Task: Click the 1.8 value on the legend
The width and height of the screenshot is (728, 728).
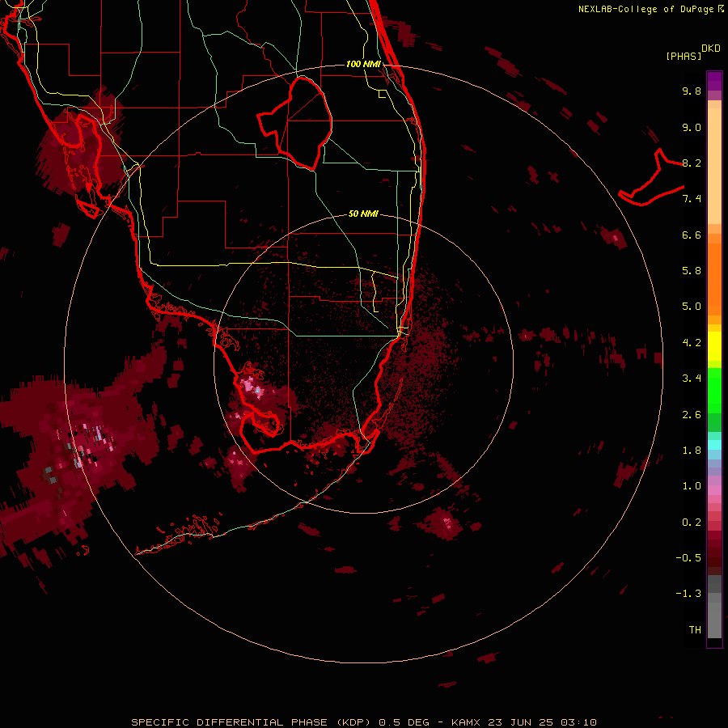Action: [x=692, y=451]
